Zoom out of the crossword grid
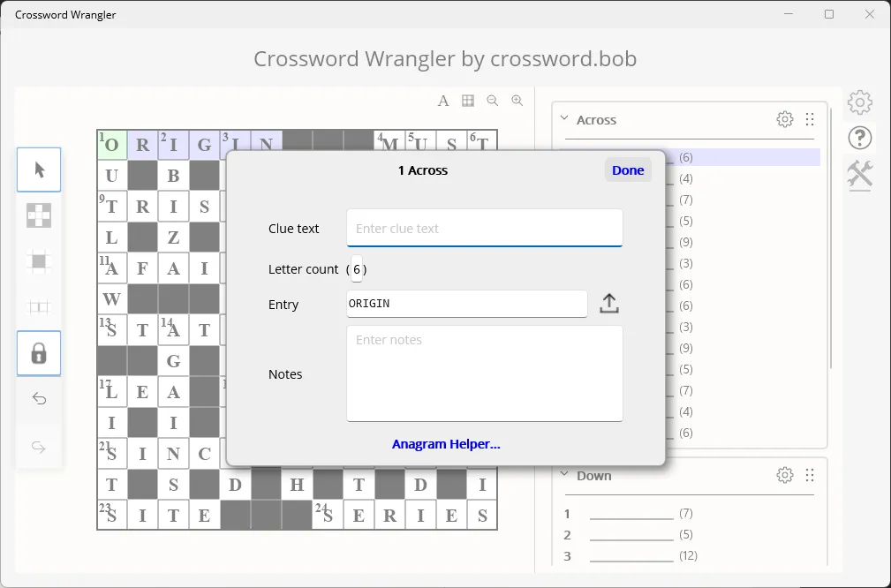The height and width of the screenshot is (588, 891). pyautogui.click(x=493, y=102)
